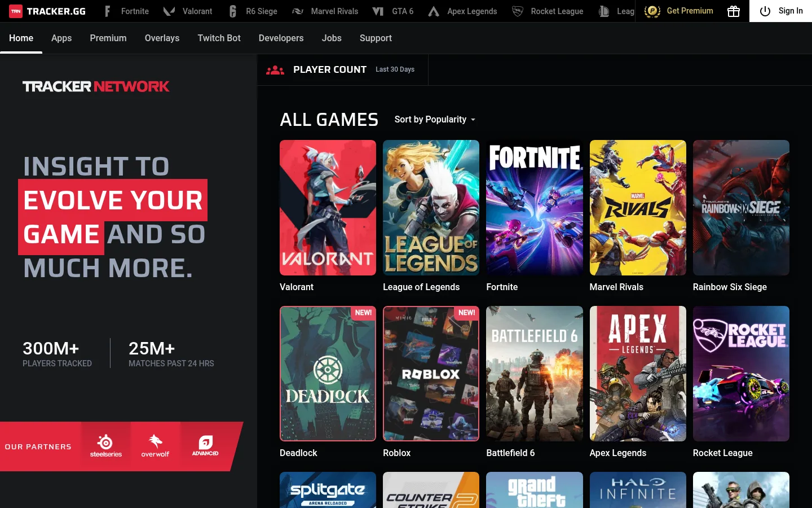Click the Sort by Popularity dropdown arrow
812x508 pixels.
point(473,120)
